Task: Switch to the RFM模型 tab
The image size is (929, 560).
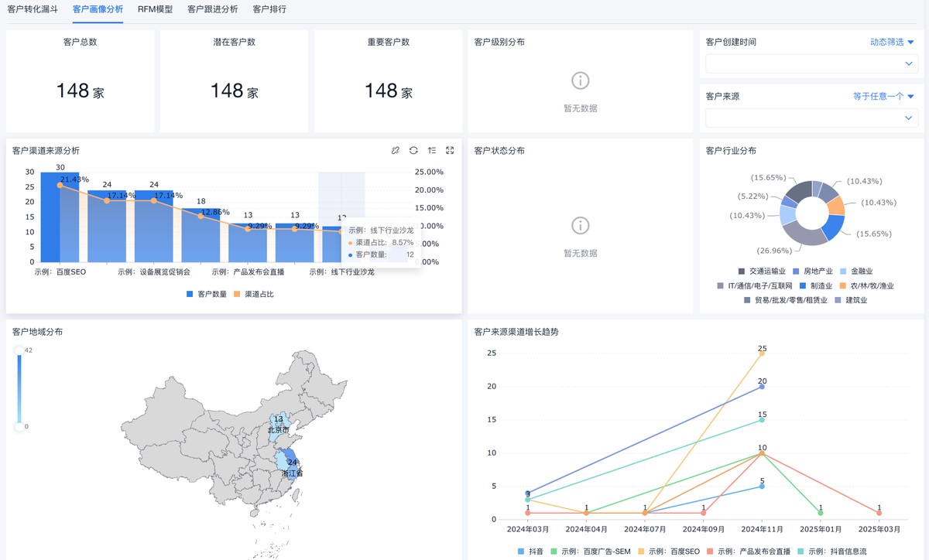Action: [155, 9]
